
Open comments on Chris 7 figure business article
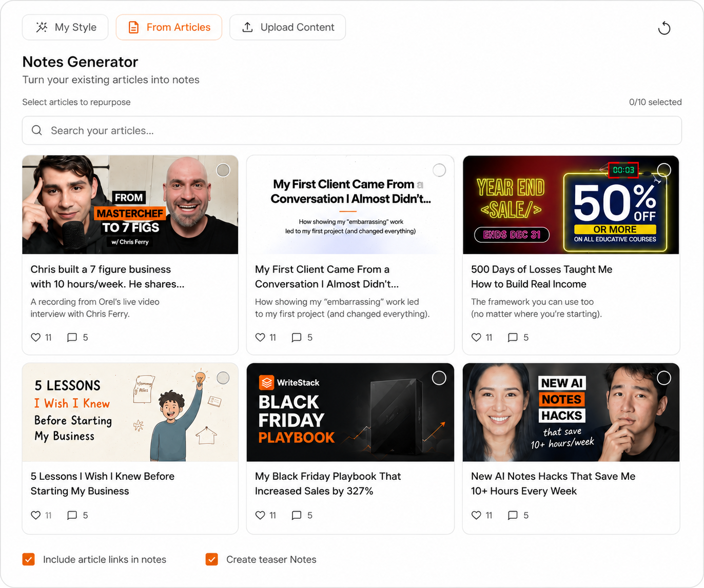point(72,337)
